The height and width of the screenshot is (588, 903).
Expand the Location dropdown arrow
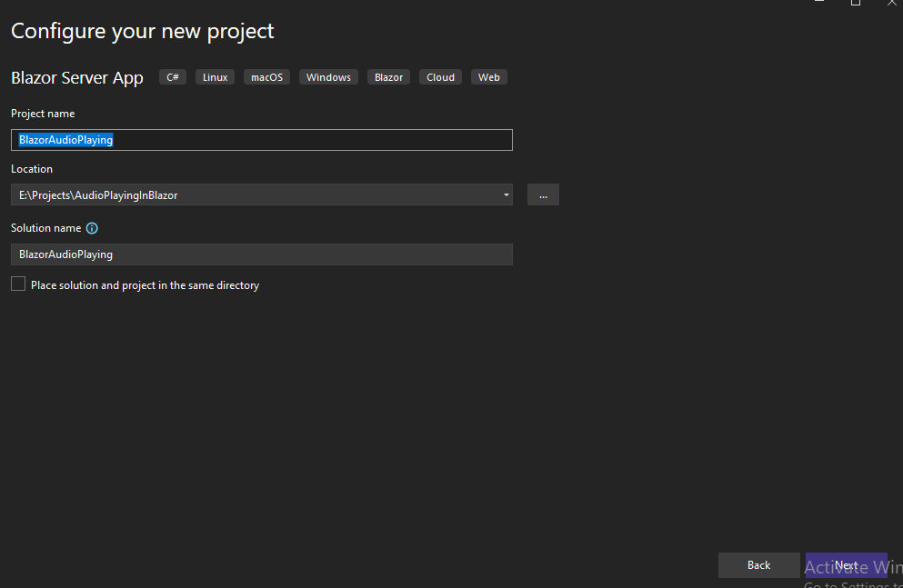(506, 194)
